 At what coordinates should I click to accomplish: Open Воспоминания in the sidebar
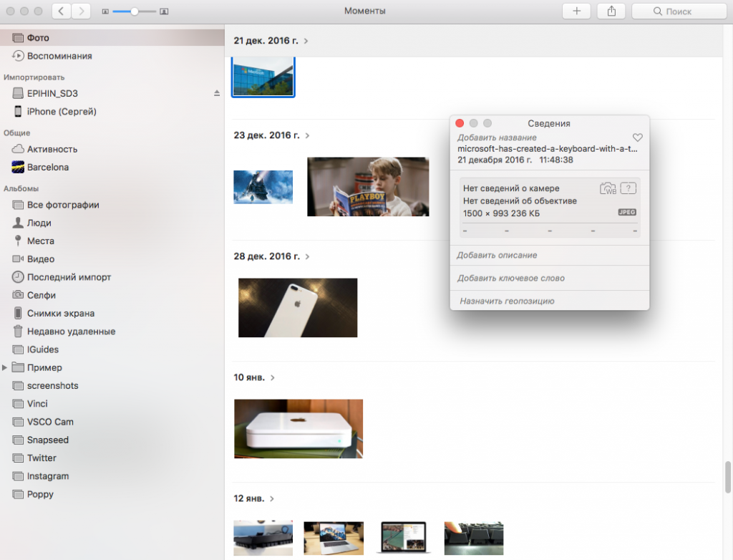(59, 56)
